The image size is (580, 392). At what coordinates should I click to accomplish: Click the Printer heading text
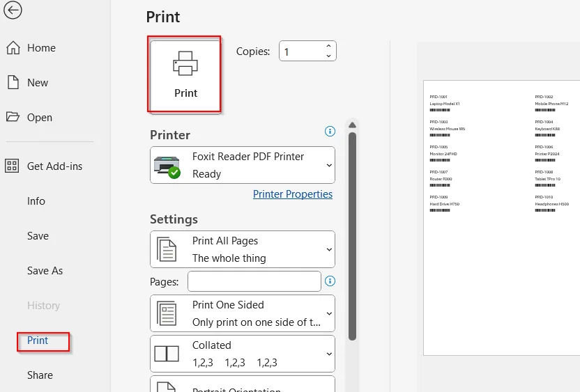170,135
